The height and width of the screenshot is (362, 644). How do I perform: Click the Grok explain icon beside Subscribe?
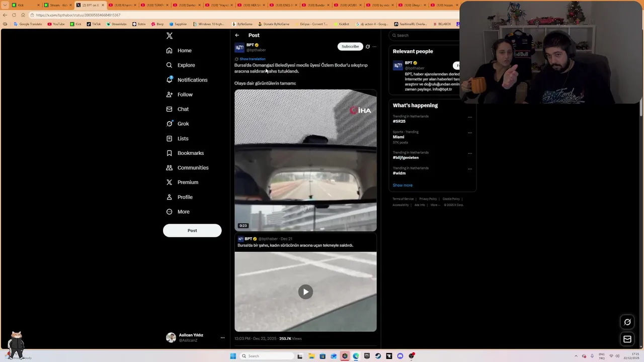368,47
